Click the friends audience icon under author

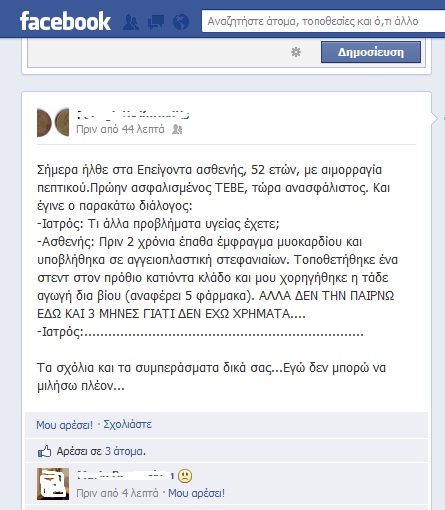click(x=177, y=129)
